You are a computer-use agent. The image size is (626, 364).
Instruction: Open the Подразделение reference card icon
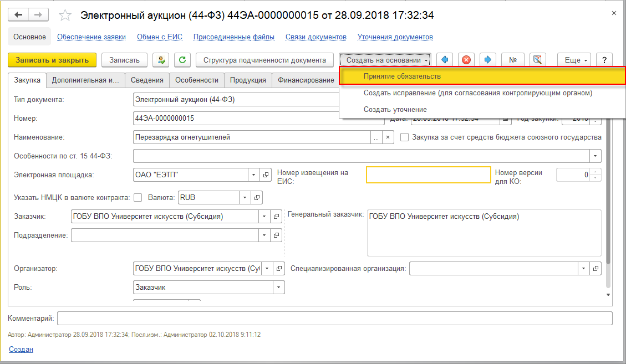[276, 235]
